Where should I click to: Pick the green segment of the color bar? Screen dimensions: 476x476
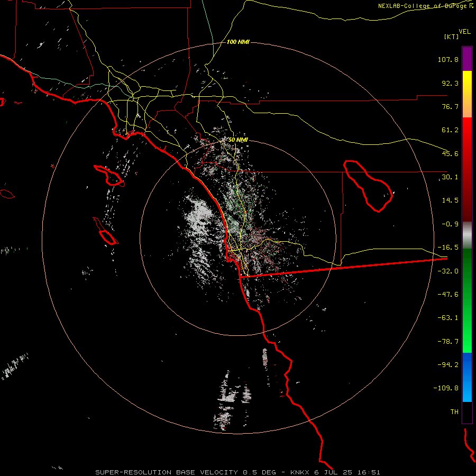(x=467, y=301)
